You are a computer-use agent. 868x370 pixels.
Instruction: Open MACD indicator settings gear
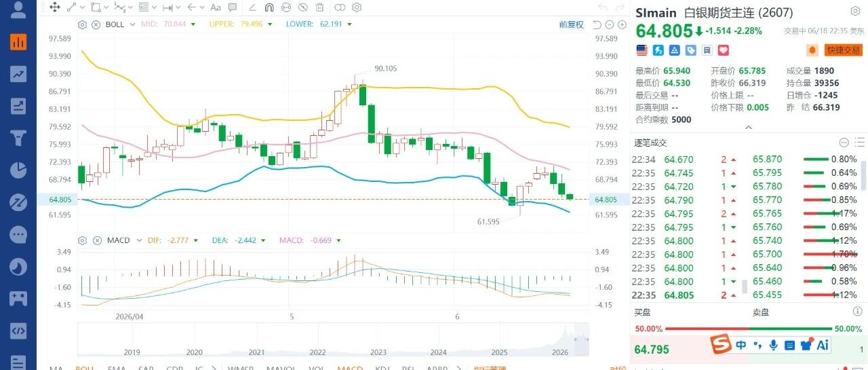pyautogui.click(x=82, y=240)
